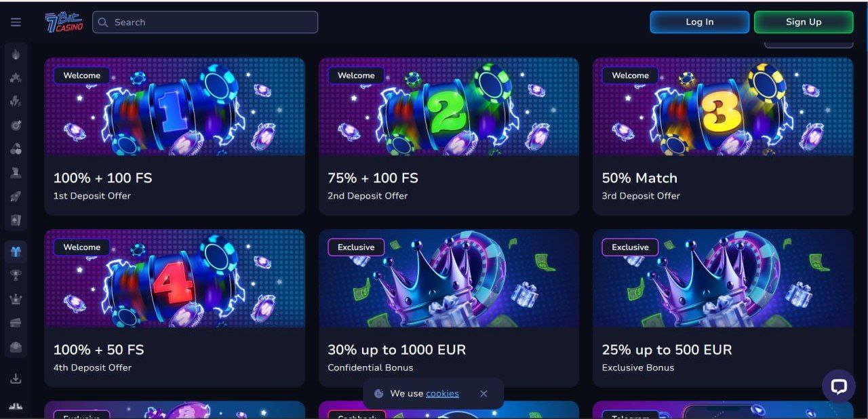
Task: Open the trophy tournaments icon
Action: point(16,275)
